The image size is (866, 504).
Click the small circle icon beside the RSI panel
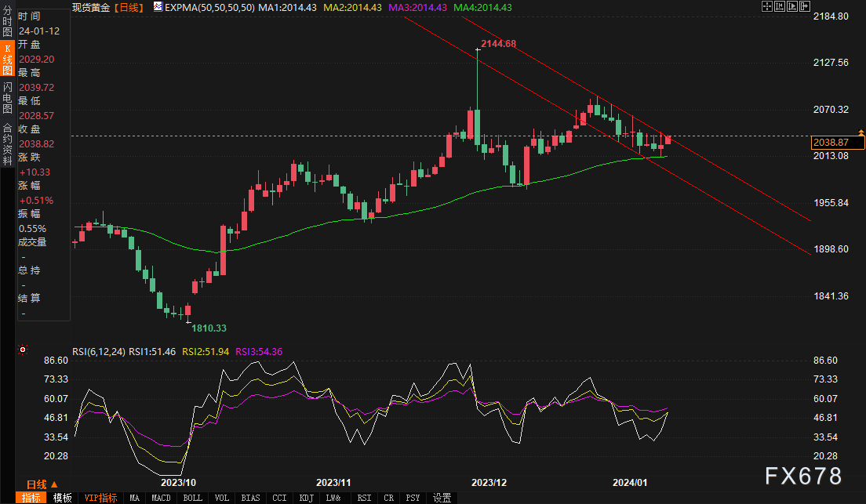23,350
